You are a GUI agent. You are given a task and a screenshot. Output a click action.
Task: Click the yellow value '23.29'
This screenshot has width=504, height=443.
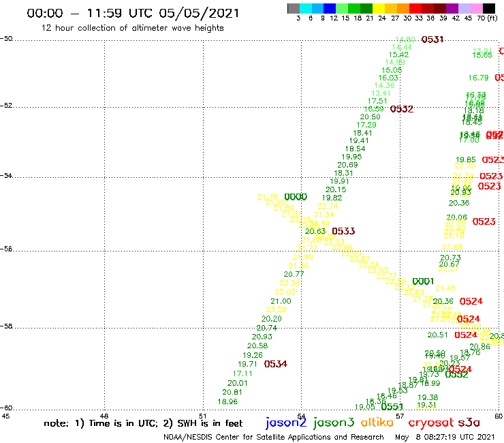(x=276, y=310)
